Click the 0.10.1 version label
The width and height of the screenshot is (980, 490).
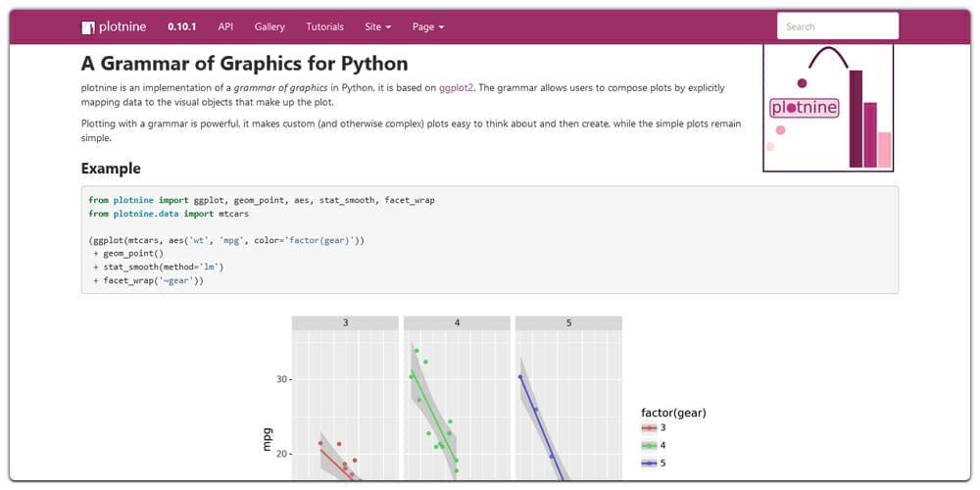tap(181, 26)
